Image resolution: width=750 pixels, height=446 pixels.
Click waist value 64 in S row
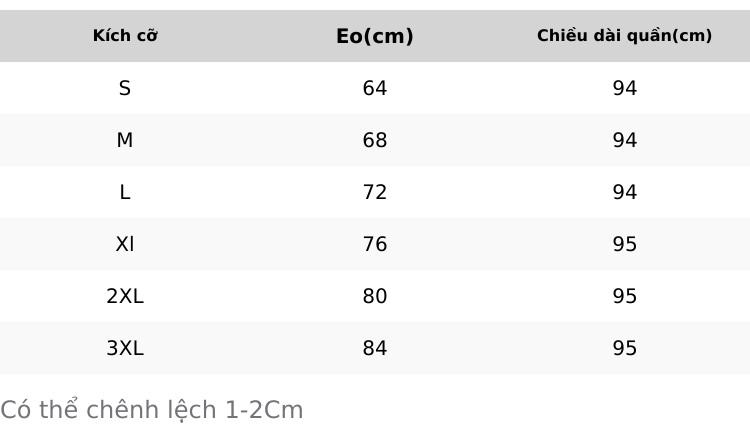click(x=375, y=88)
